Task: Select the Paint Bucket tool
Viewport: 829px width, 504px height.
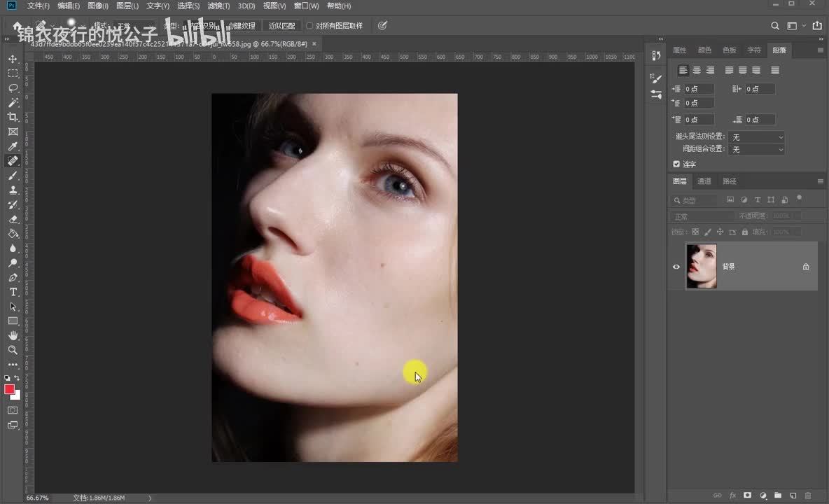Action: pos(13,234)
